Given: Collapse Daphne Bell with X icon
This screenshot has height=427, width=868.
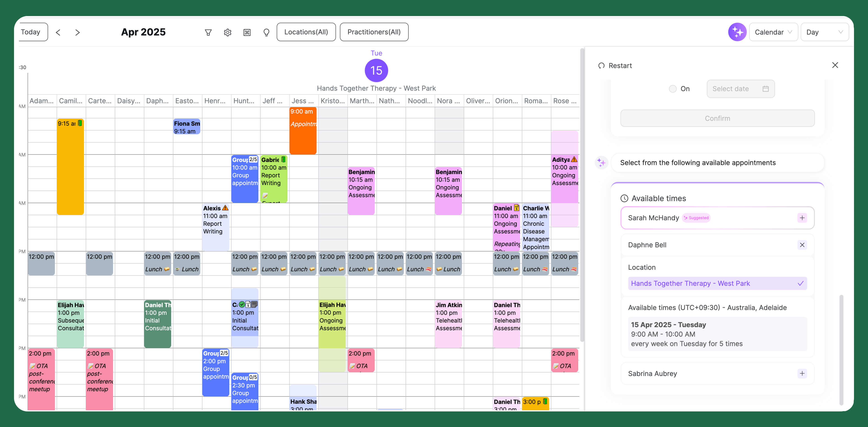Looking at the screenshot, I should [802, 245].
